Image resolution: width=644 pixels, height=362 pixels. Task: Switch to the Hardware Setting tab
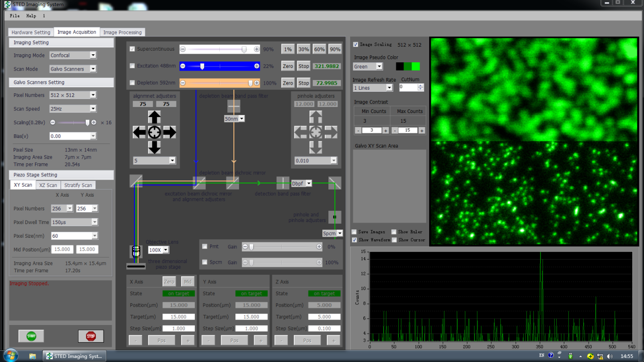click(x=31, y=32)
